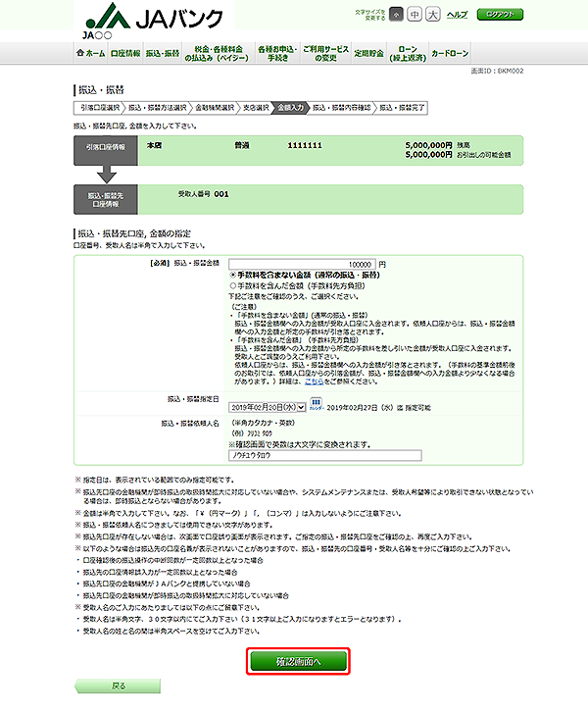The width and height of the screenshot is (588, 712).
Task: Click the 戻る back button
Action: pyautogui.click(x=118, y=687)
